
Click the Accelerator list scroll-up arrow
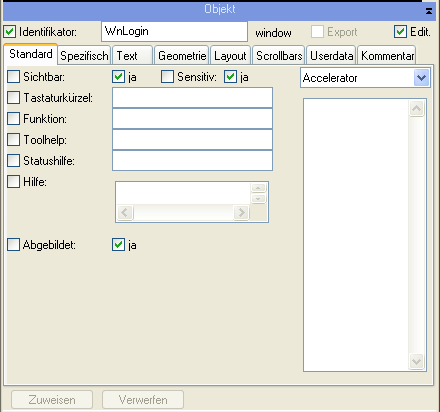417,108
